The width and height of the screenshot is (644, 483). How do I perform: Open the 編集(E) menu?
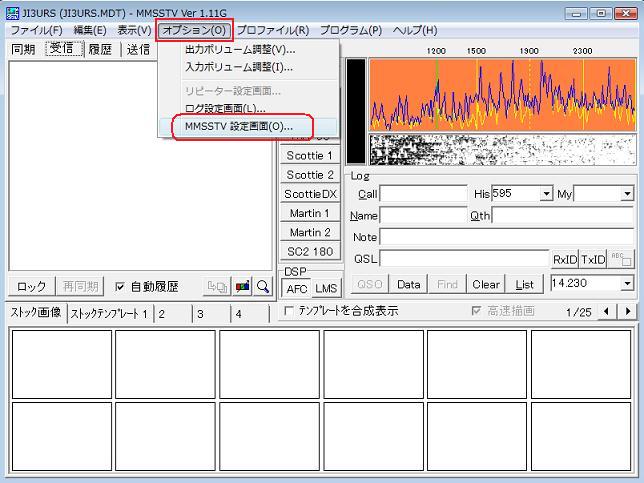coord(90,30)
